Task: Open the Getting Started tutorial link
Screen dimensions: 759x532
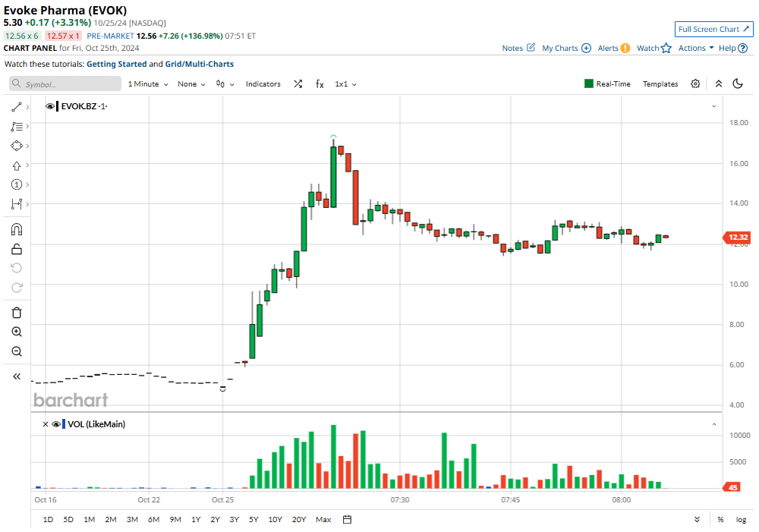Action: (117, 64)
